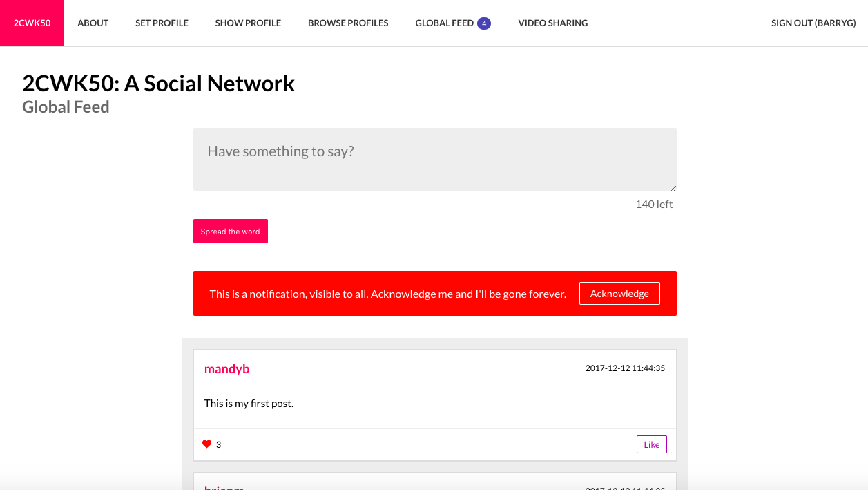Acknowledge the red notification banner
The image size is (868, 490).
click(619, 293)
